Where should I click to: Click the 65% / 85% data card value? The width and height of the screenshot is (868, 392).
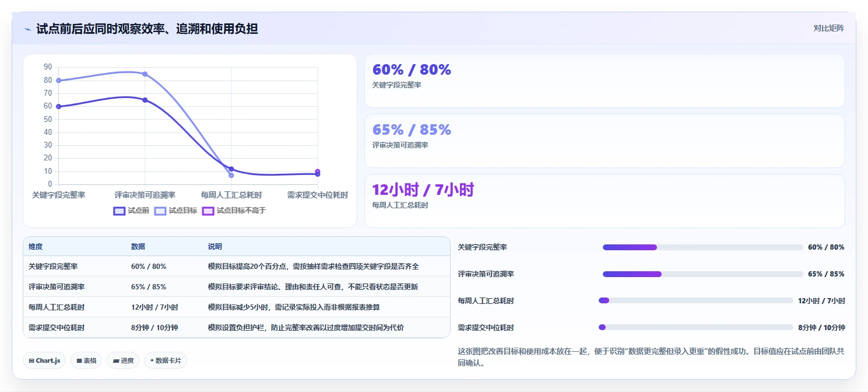pos(412,129)
